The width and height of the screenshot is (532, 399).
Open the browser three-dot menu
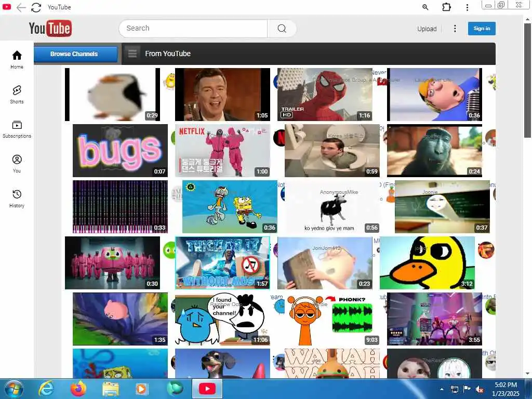click(467, 7)
